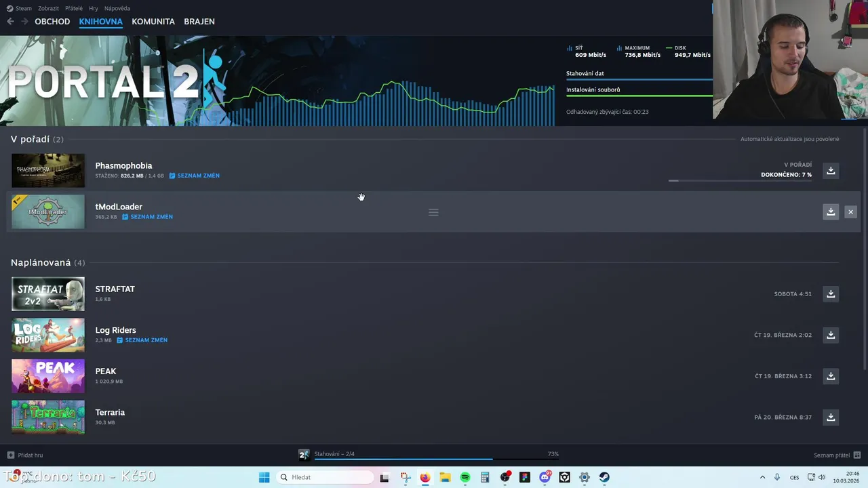The height and width of the screenshot is (488, 868).
Task: Open the Windows Start menu
Action: coord(264,477)
